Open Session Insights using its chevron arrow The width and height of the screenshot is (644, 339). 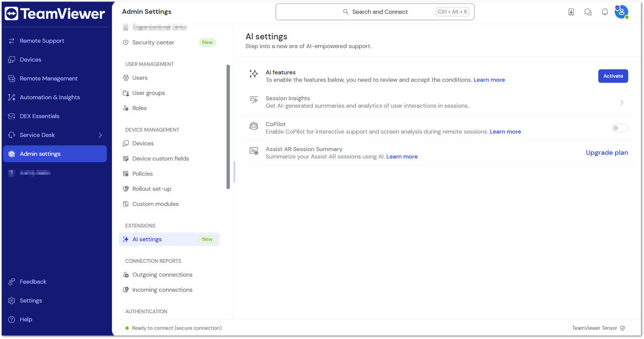tap(622, 103)
